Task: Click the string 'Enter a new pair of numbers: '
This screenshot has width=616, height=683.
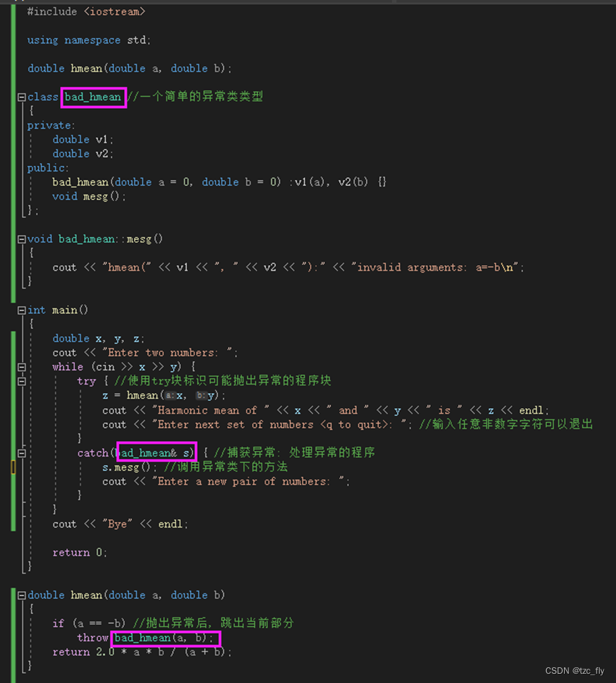Action: [248, 481]
